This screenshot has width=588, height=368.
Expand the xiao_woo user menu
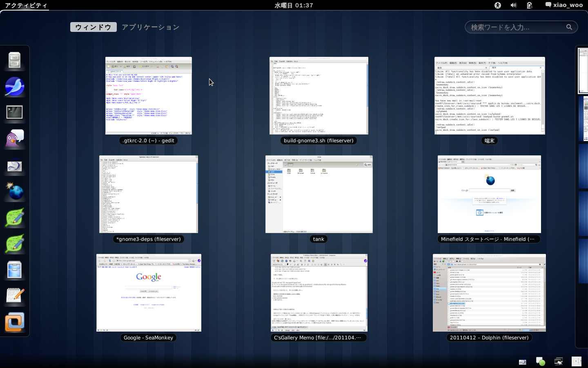coord(564,5)
